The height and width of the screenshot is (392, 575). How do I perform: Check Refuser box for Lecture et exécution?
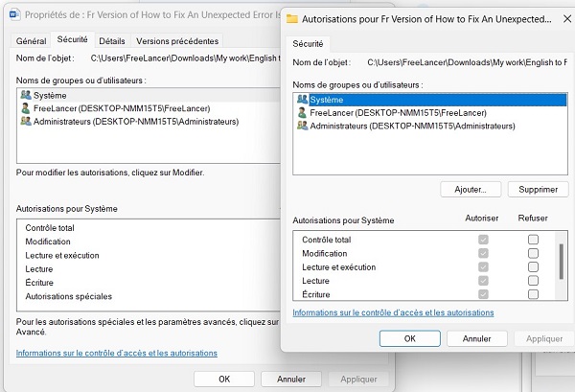[533, 266]
